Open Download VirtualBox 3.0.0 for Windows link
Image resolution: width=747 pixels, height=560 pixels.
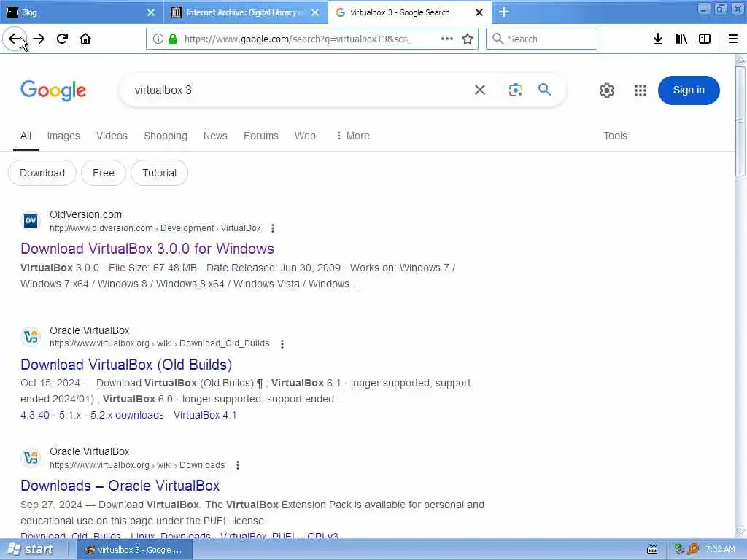click(x=147, y=249)
